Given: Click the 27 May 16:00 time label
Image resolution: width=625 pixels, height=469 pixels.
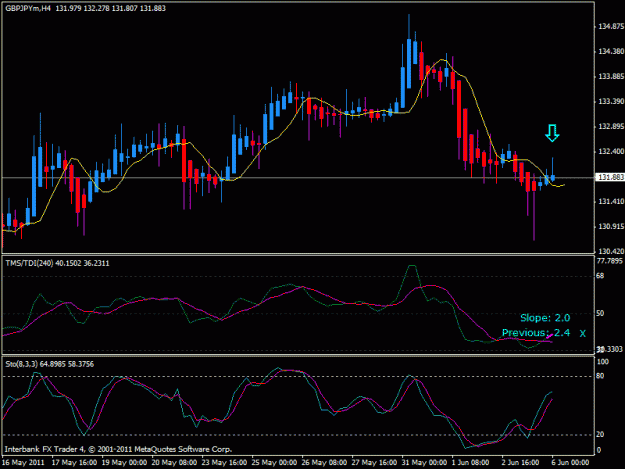Looking at the screenshot, I should coord(374,463).
